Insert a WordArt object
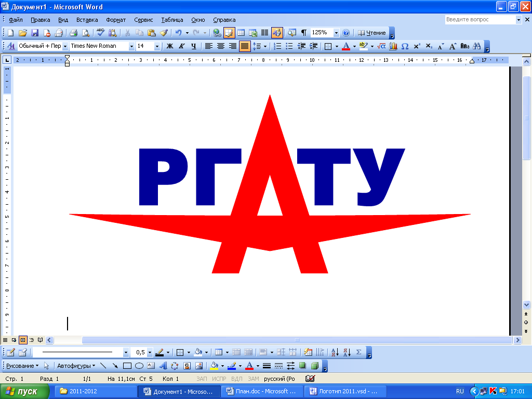 click(163, 366)
